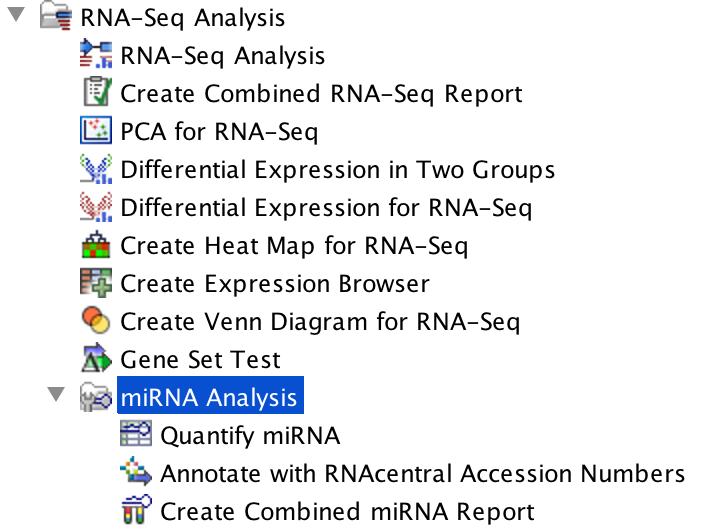
Task: Click the Venn Diagram tool icon
Action: pos(96,321)
